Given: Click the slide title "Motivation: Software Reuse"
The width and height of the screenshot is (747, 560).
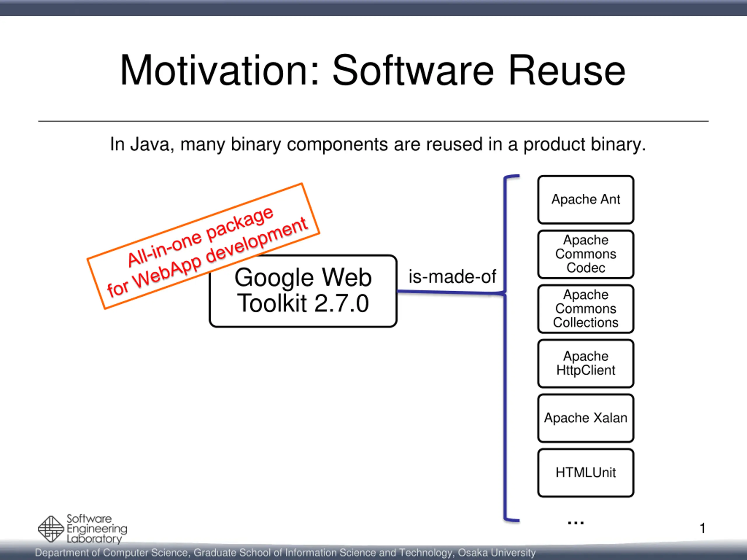Looking at the screenshot, I should (x=373, y=70).
